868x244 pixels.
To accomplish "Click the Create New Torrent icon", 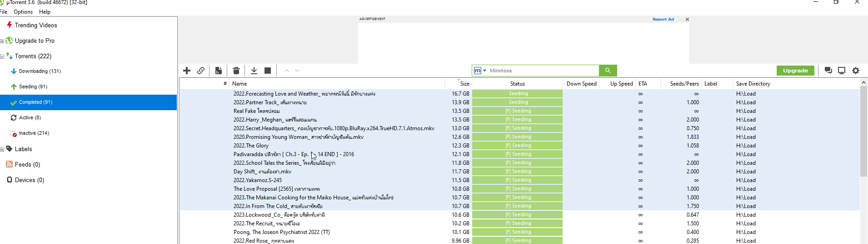I will click(x=219, y=71).
